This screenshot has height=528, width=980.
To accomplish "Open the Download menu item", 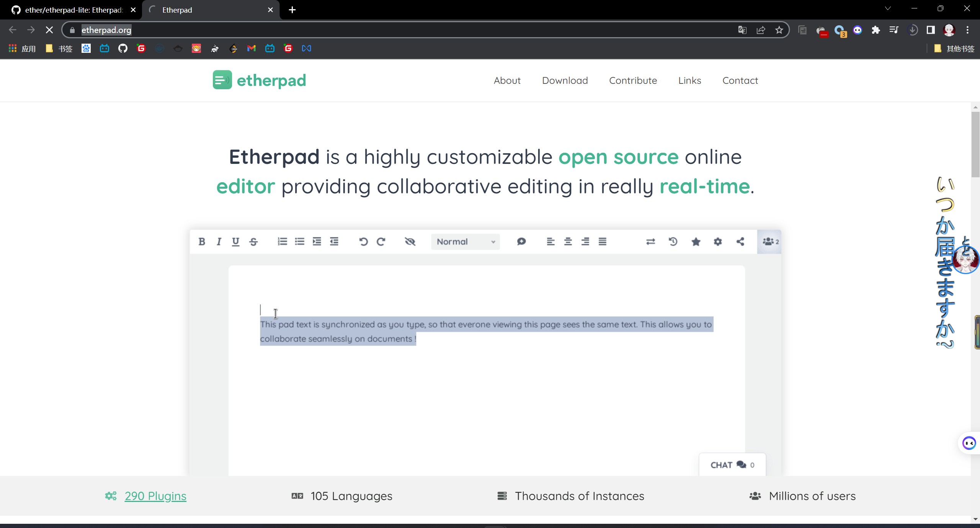I will click(x=565, y=80).
